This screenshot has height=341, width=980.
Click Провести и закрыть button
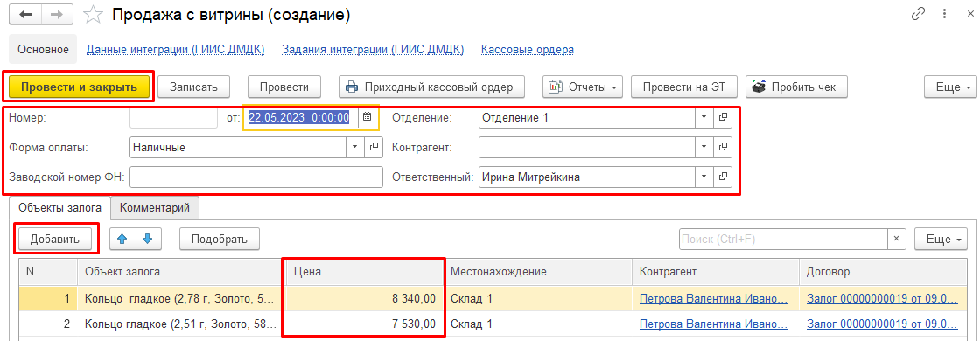[x=79, y=87]
